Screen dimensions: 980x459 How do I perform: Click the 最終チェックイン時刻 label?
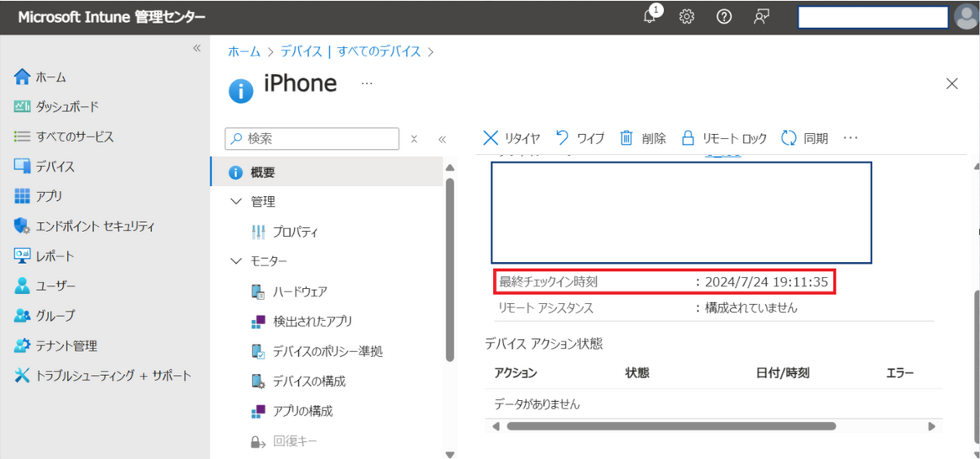548,283
